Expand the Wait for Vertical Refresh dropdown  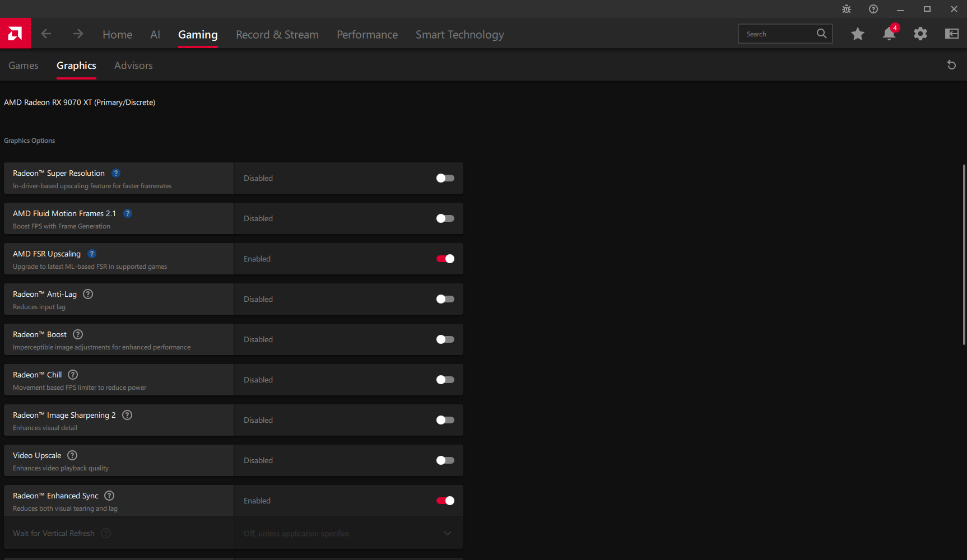point(348,533)
